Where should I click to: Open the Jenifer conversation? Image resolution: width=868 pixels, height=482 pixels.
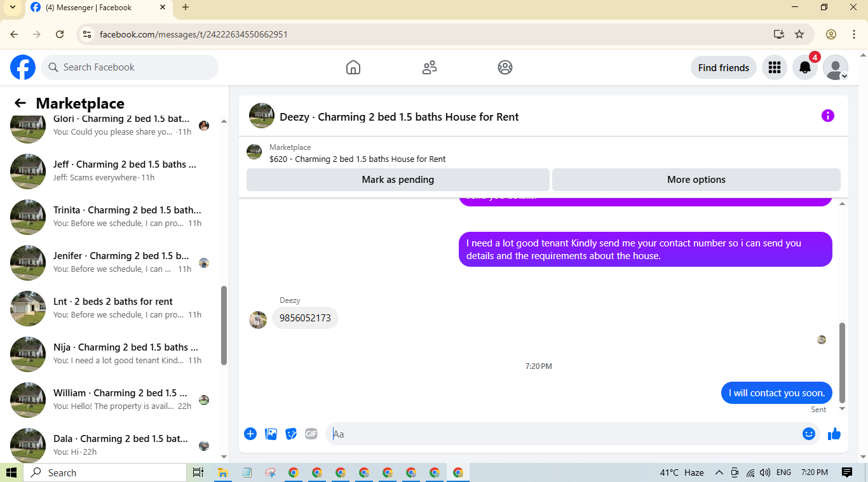click(x=114, y=262)
